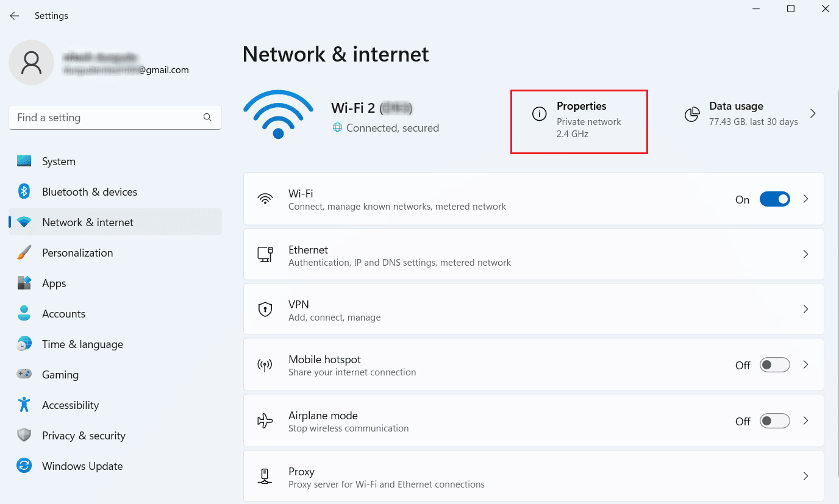Click the Proxy server icon
The width and height of the screenshot is (839, 504).
(x=265, y=476)
